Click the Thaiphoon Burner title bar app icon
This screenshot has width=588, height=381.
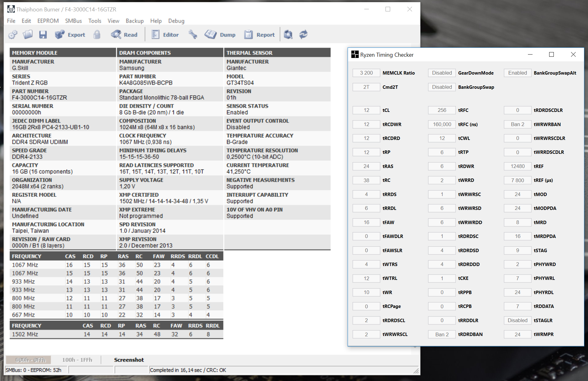(x=11, y=9)
